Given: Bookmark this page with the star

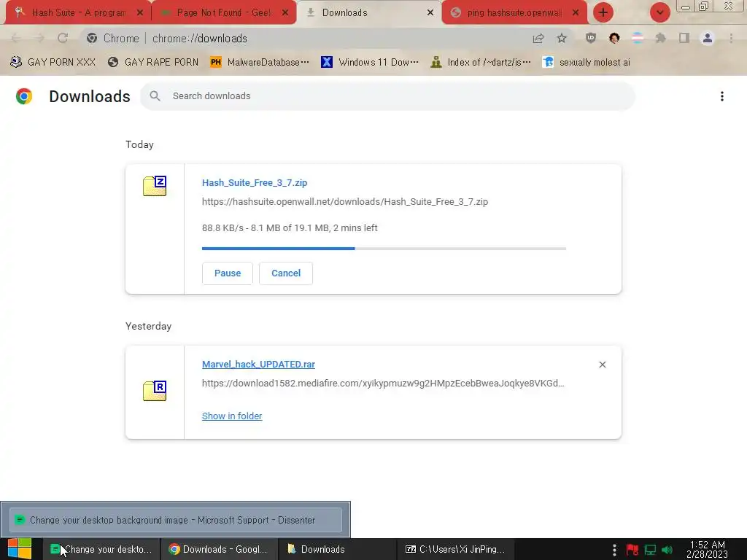Looking at the screenshot, I should [562, 39].
